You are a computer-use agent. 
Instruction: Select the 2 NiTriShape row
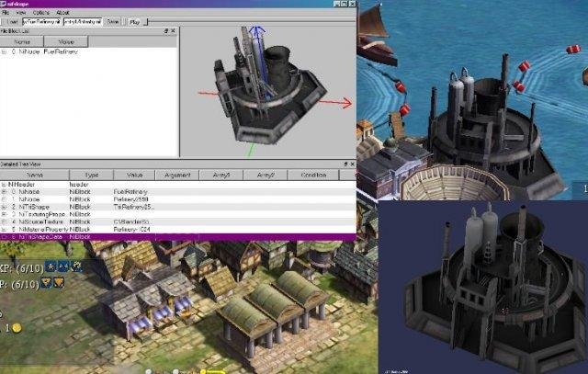tap(177, 207)
